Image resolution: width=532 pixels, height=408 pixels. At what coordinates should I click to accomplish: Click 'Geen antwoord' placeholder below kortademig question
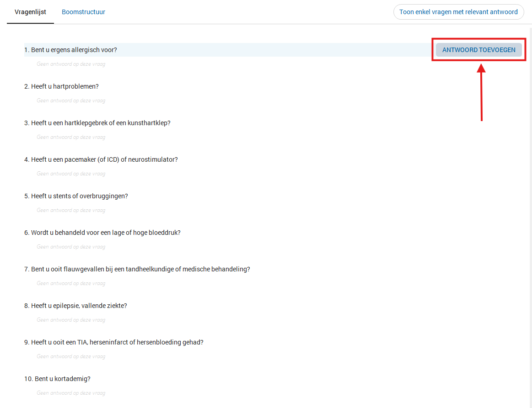(71, 393)
